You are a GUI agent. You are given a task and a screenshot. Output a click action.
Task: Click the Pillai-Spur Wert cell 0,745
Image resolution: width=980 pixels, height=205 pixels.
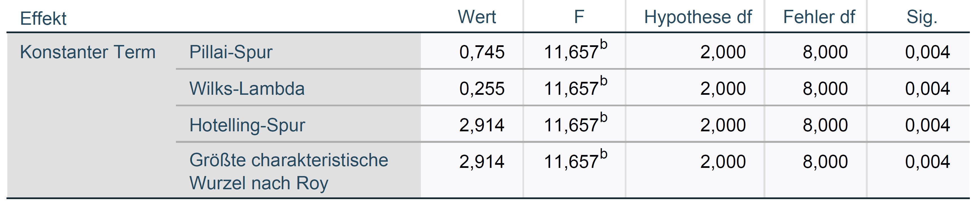pos(482,52)
